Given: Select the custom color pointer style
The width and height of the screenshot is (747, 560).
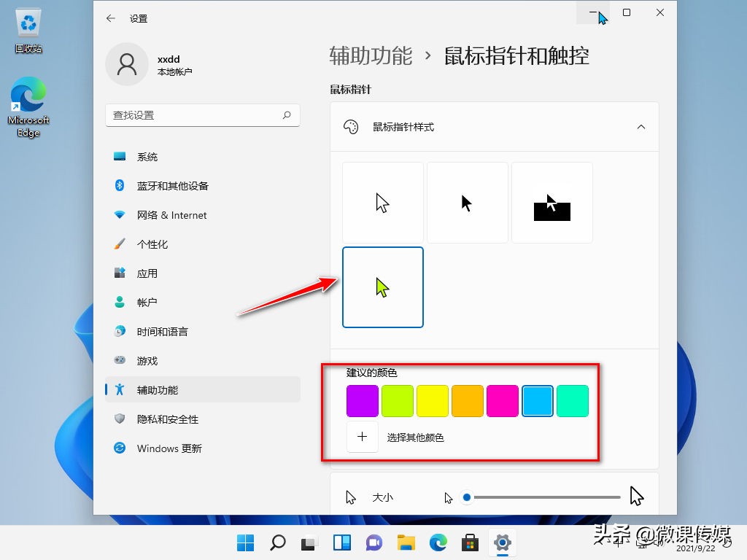Looking at the screenshot, I should 382,287.
